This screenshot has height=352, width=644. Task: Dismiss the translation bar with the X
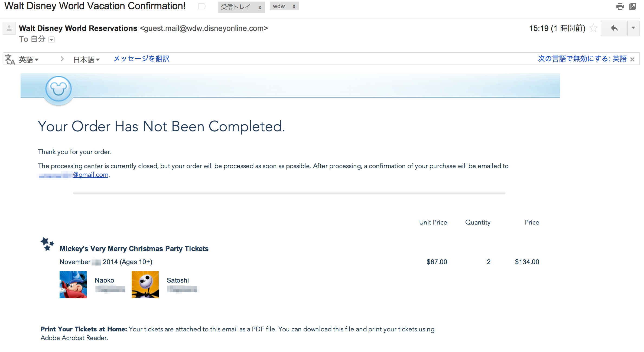[x=632, y=59]
